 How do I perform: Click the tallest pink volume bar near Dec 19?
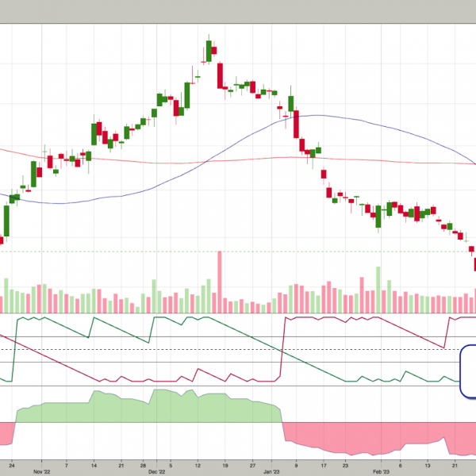(220, 282)
